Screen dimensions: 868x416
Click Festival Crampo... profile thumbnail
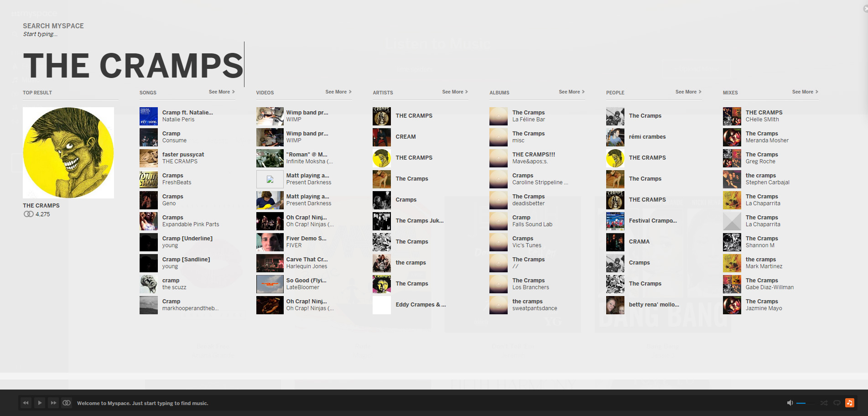pos(615,221)
